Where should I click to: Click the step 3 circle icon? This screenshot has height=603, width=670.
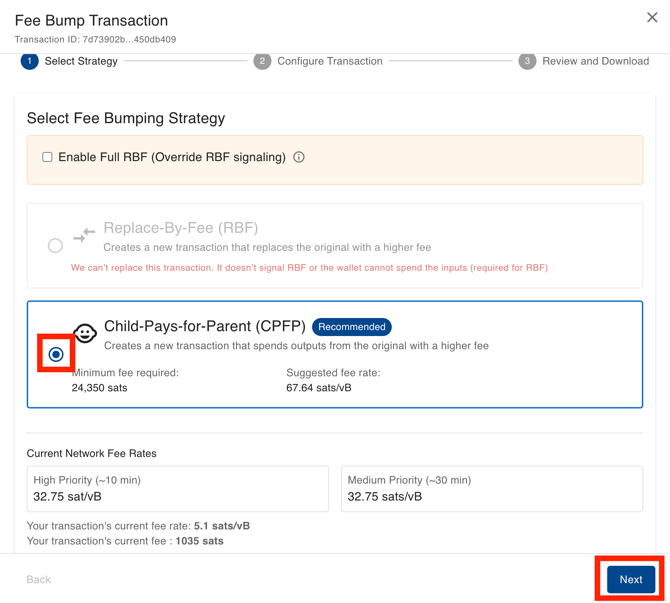pyautogui.click(x=527, y=61)
